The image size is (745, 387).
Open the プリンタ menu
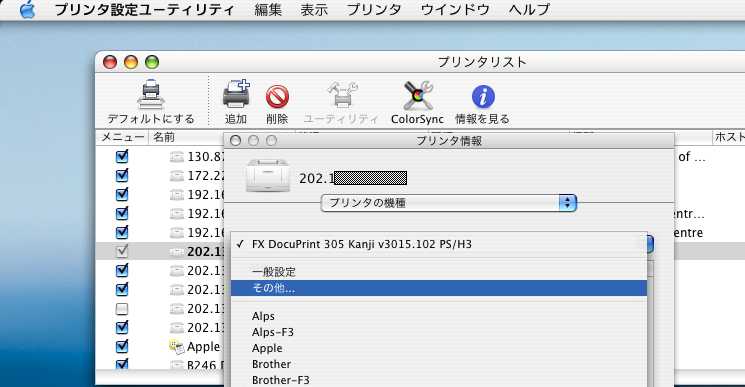(374, 9)
